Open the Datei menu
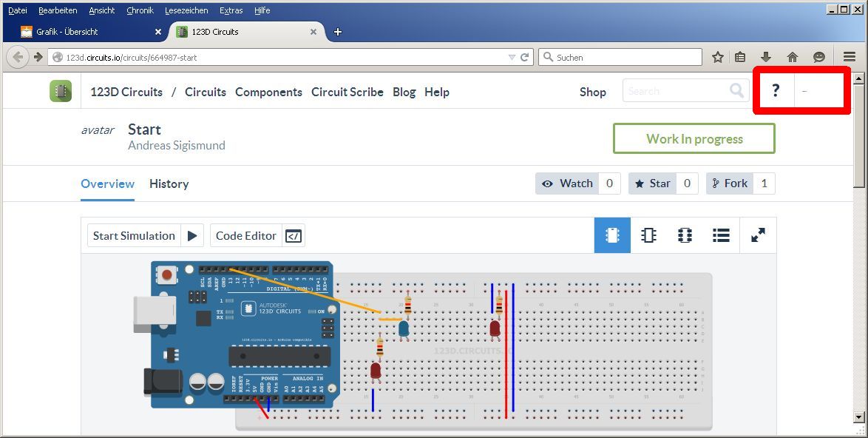The width and height of the screenshot is (868, 438). coord(18,10)
